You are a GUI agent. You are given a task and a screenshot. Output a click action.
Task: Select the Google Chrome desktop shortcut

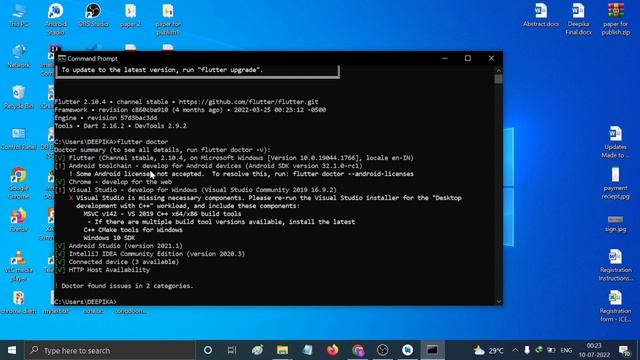click(18, 183)
